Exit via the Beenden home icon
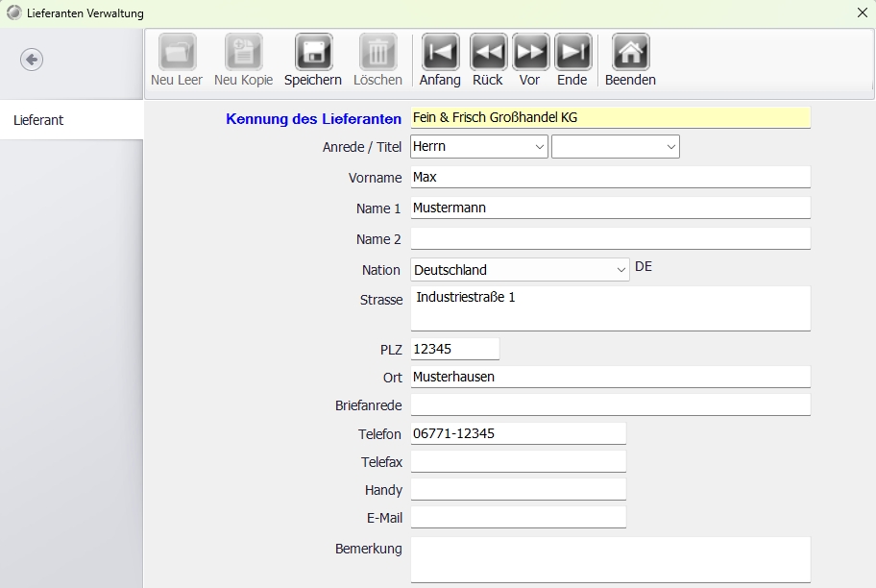 [630, 53]
